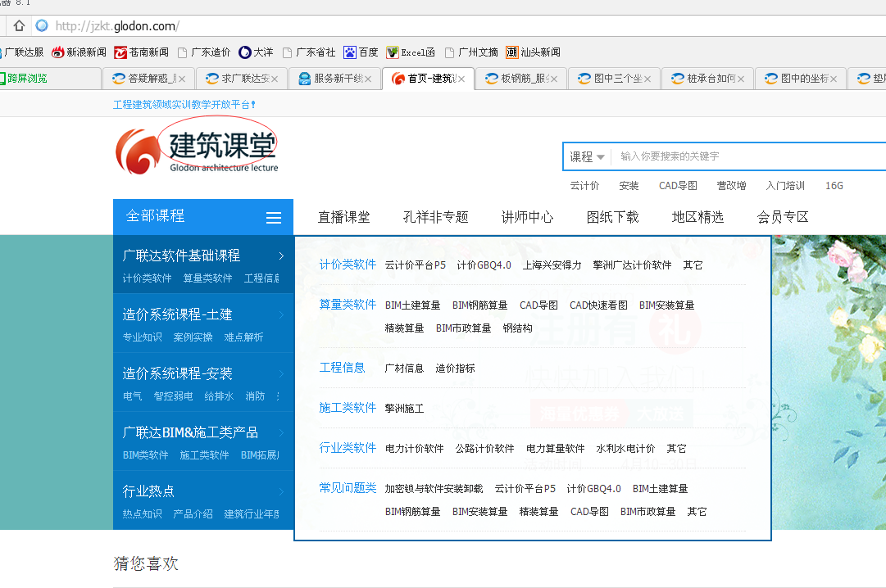Click the 擎洲施工 link
Image resolution: width=886 pixels, height=588 pixels.
click(x=404, y=409)
